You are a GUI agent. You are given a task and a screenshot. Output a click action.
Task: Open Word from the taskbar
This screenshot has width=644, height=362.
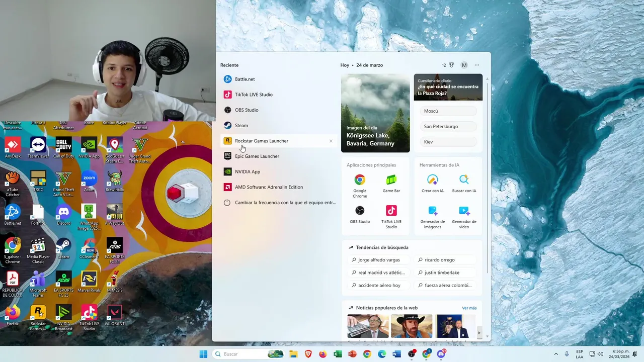[x=396, y=354]
